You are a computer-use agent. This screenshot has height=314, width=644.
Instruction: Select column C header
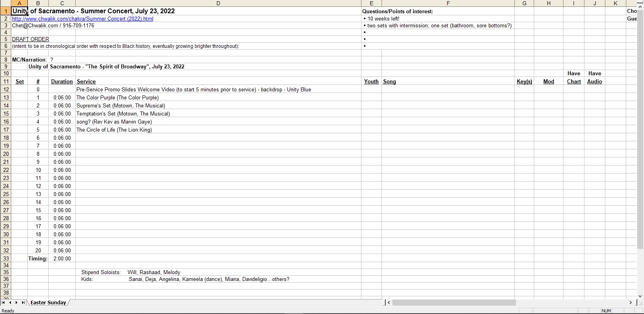(x=62, y=3)
